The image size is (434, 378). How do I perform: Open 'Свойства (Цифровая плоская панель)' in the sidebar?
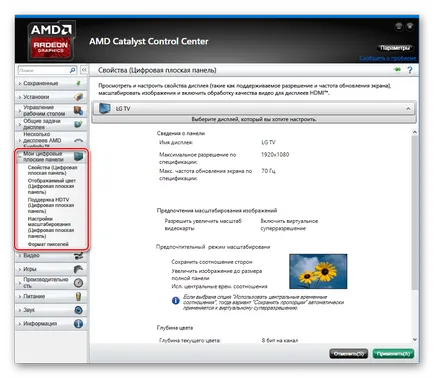52,170
